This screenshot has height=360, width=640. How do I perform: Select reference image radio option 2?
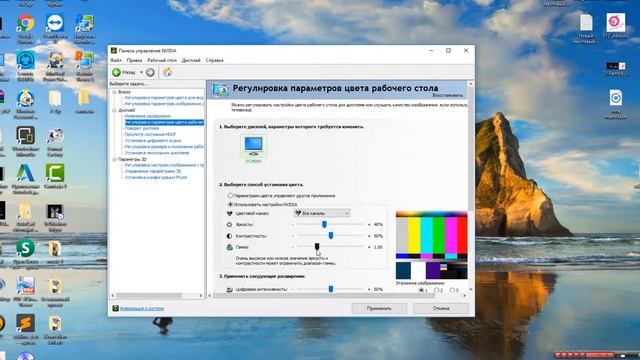coord(437,290)
